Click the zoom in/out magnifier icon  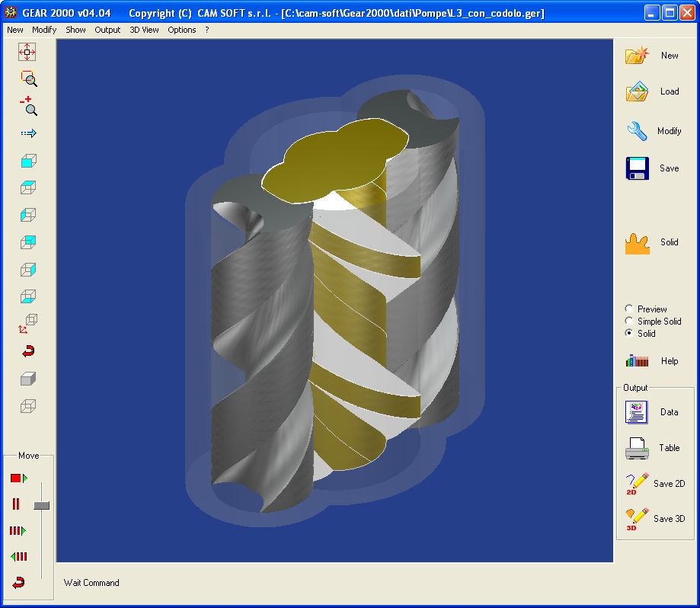click(x=28, y=106)
